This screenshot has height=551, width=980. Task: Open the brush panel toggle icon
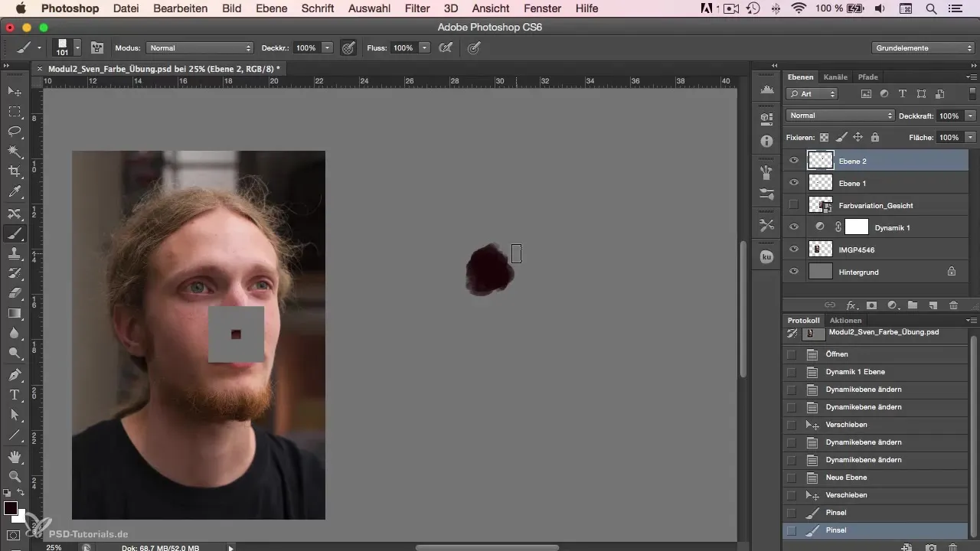coord(97,47)
